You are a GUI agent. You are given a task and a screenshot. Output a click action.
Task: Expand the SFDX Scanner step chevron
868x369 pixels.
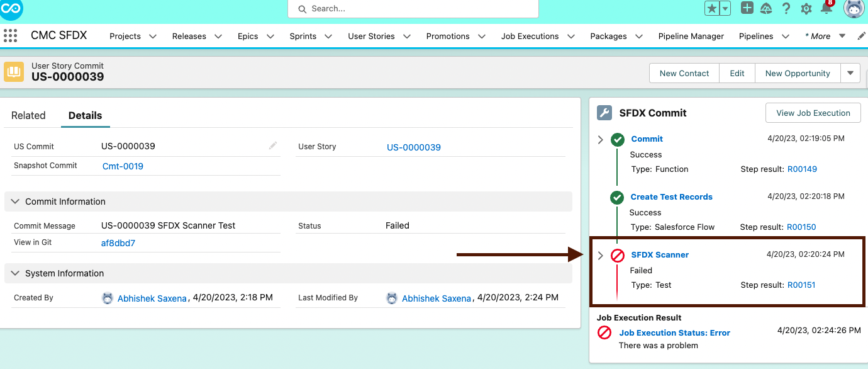pyautogui.click(x=600, y=255)
